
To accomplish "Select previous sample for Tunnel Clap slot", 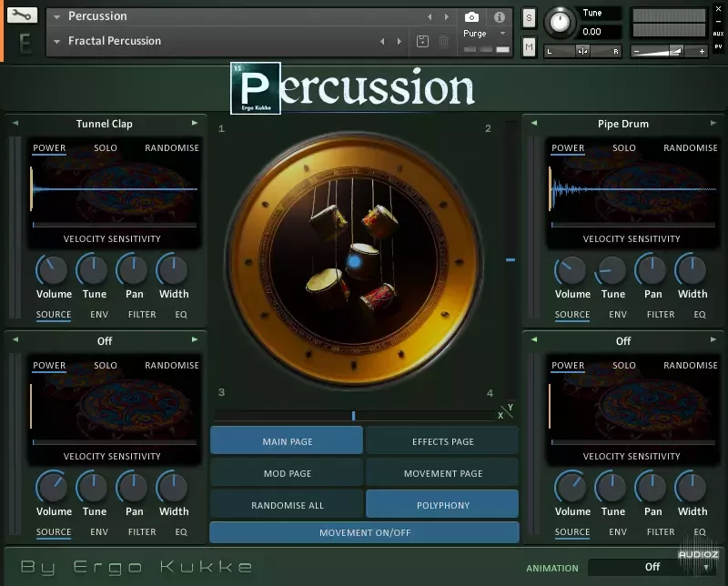I will click(x=15, y=123).
